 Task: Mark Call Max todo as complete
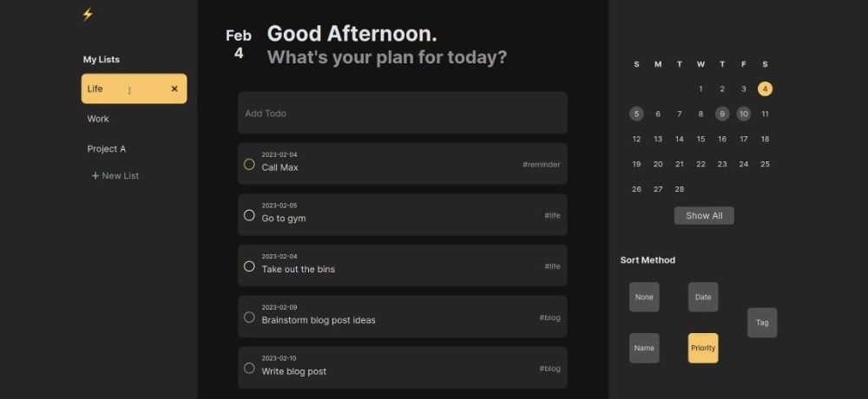point(249,164)
